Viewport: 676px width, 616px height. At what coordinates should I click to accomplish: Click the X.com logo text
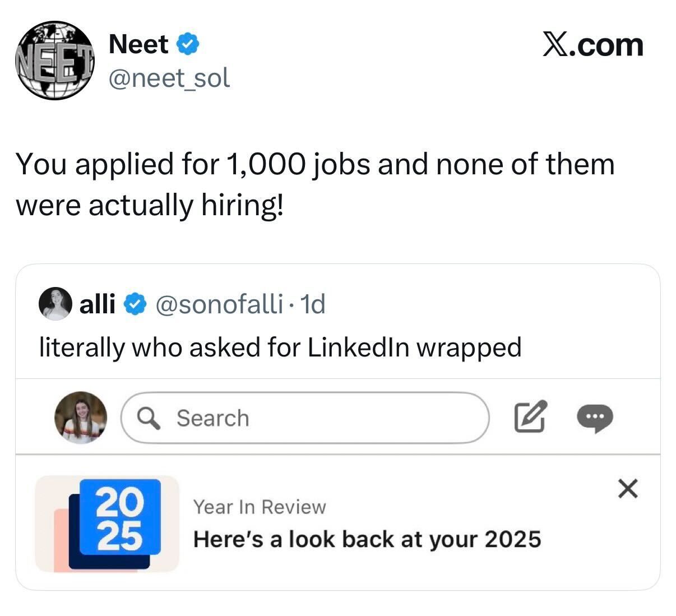pyautogui.click(x=592, y=45)
